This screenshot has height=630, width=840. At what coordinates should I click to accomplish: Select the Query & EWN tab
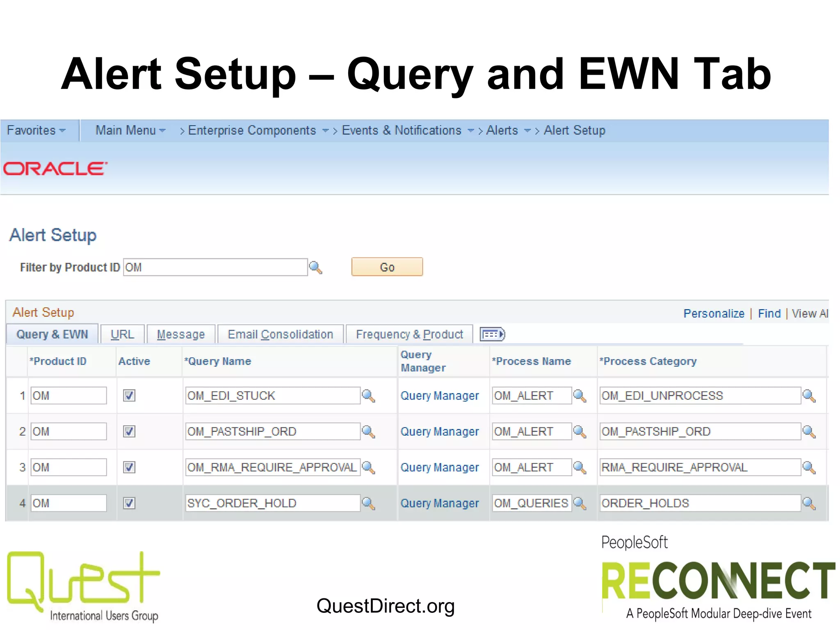[52, 334]
